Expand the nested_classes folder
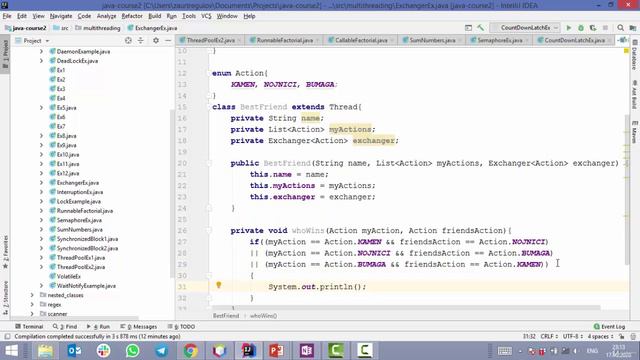This screenshot has height=360, width=640. coord(32,295)
